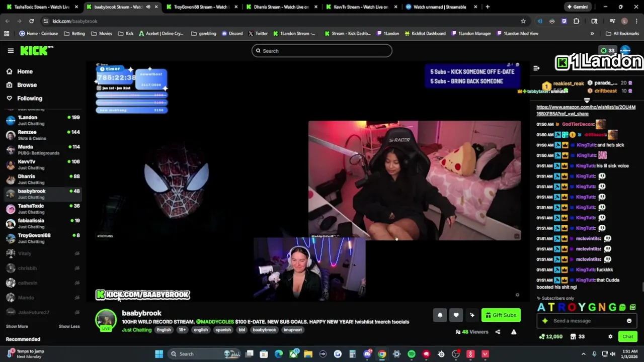This screenshot has height=362, width=644.
Task: Open a new browser tab
Action: pyautogui.click(x=488, y=7)
